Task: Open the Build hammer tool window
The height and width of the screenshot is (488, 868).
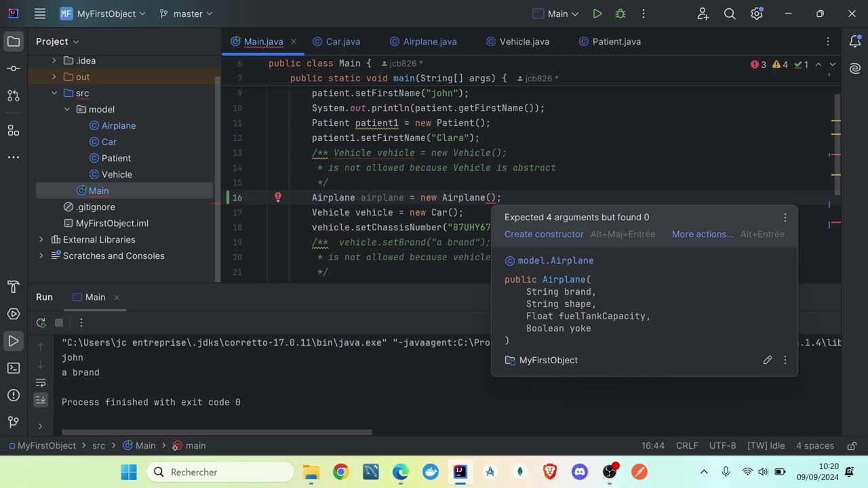Action: pos(14,287)
